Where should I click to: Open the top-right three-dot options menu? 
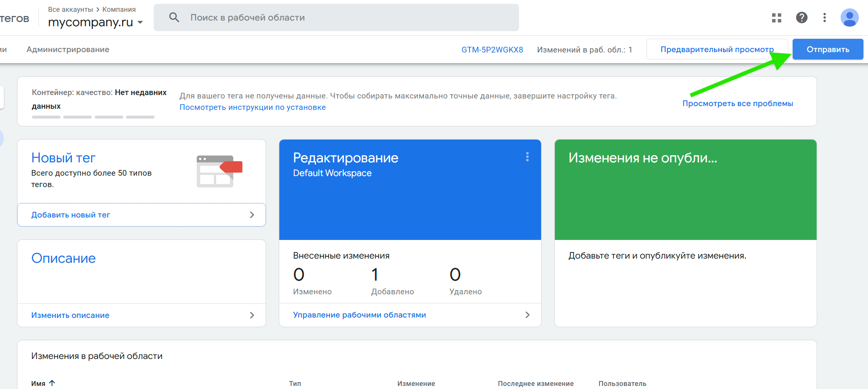tap(824, 17)
